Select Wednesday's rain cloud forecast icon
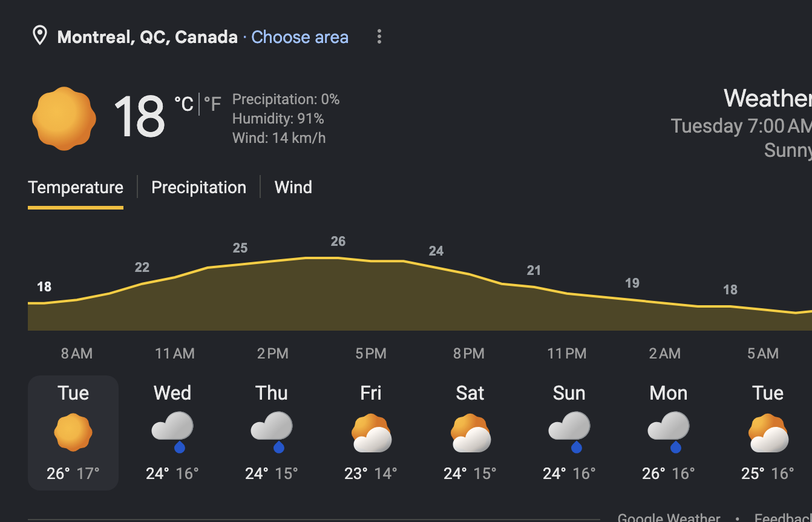The width and height of the screenshot is (812, 522). pos(172,432)
